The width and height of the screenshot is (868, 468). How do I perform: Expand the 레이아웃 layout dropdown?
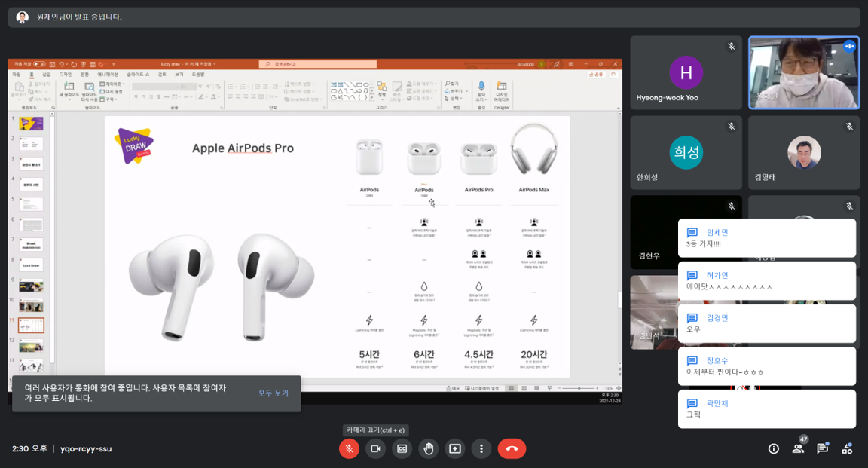click(x=112, y=84)
